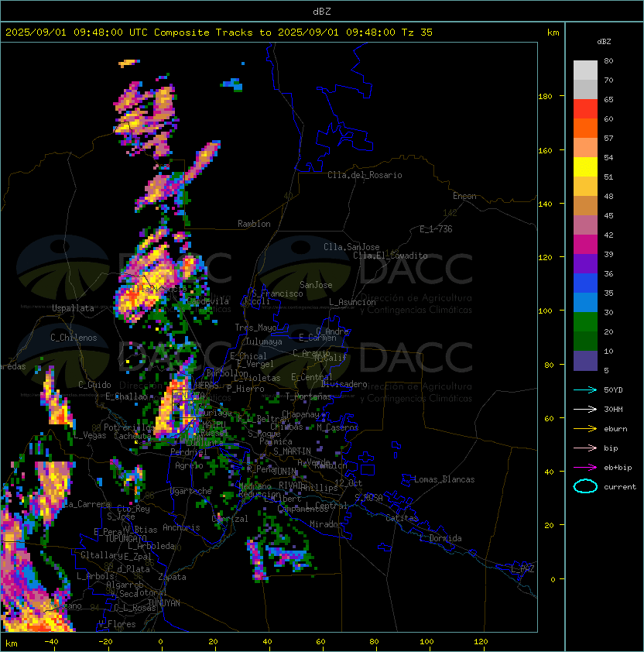Click the '-40' km axis tick label
This screenshot has width=644, height=652.
(51, 642)
